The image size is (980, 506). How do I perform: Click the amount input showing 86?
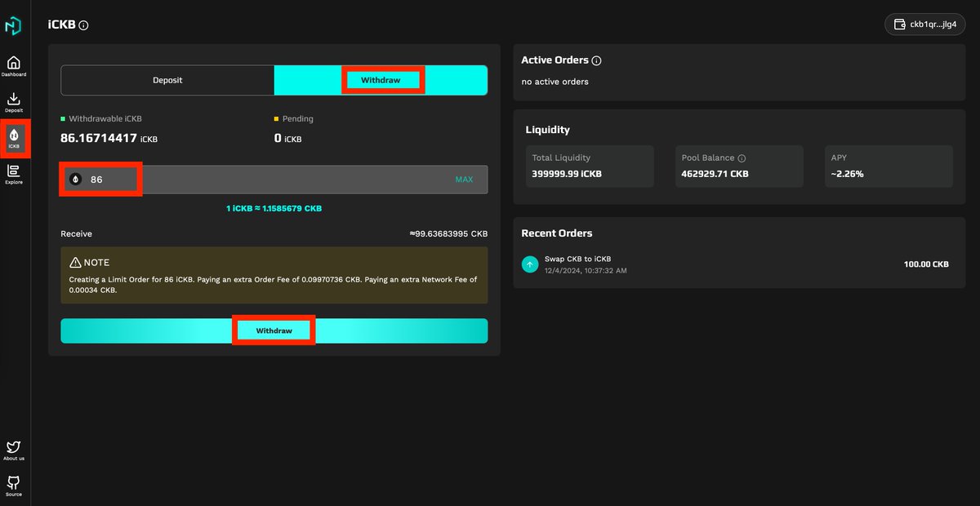point(98,179)
